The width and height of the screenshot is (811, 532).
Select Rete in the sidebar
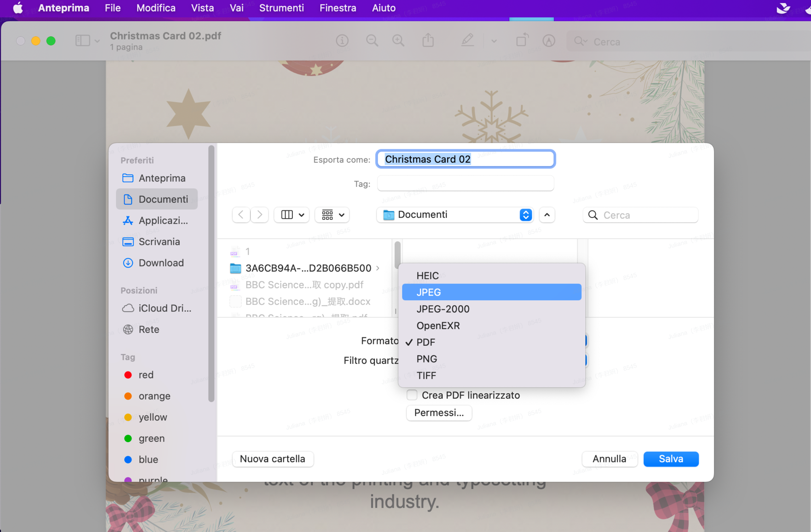coord(157,329)
